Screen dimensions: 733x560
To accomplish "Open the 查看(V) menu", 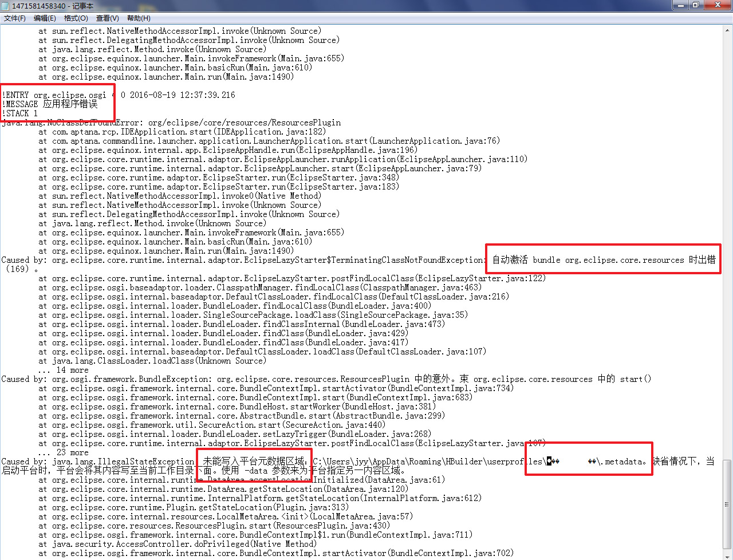I will tap(108, 18).
